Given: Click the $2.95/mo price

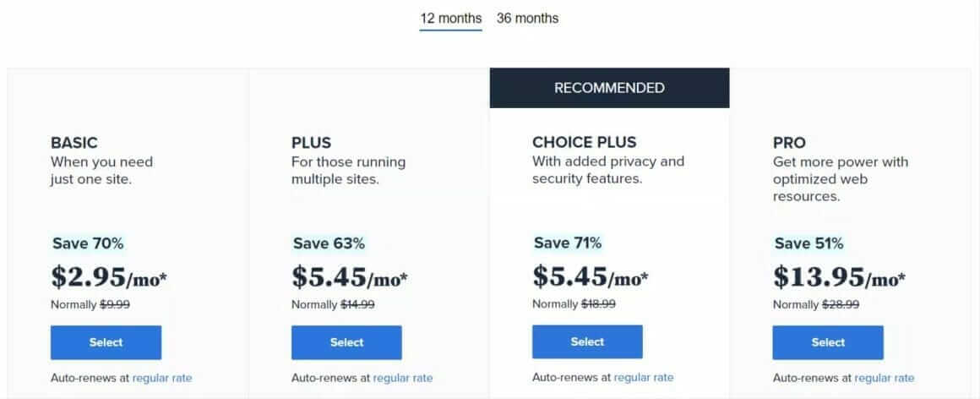Looking at the screenshot, I should pos(109,276).
